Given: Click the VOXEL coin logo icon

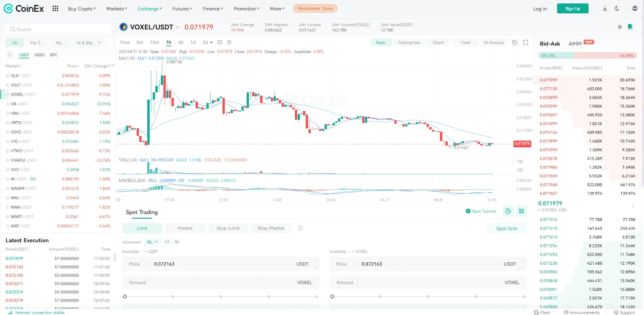Looking at the screenshot, I should click(x=124, y=27).
